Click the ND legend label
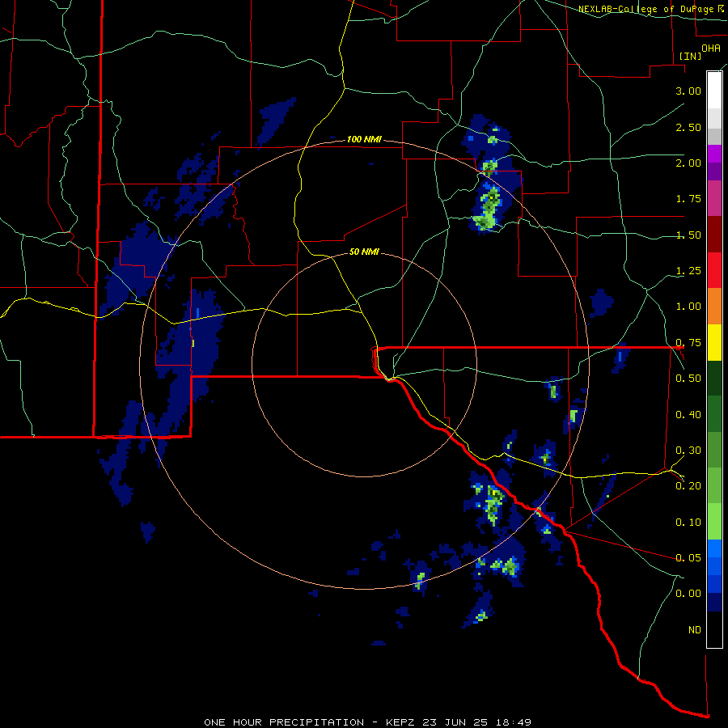Screen dimensions: 728x728 coord(695,630)
